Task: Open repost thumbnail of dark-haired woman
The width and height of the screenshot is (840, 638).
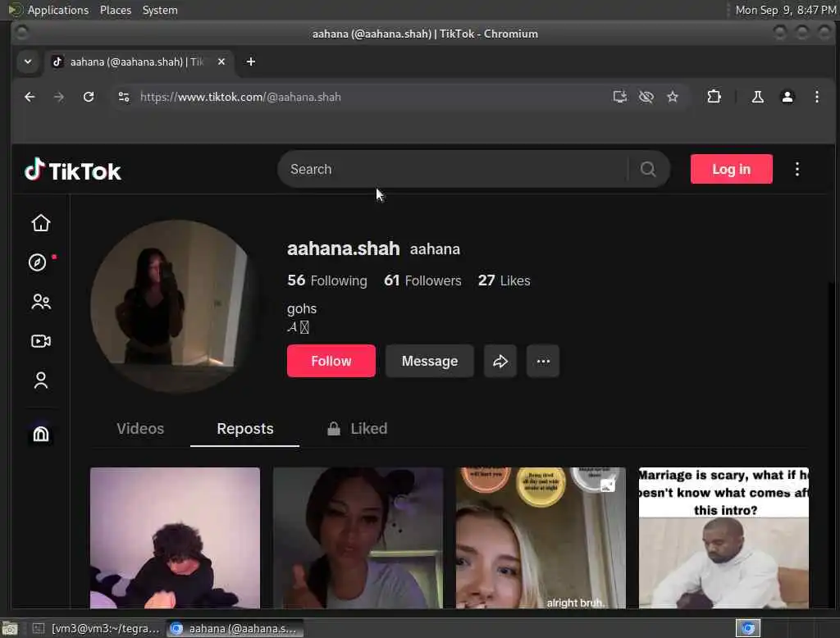Action: pos(358,538)
